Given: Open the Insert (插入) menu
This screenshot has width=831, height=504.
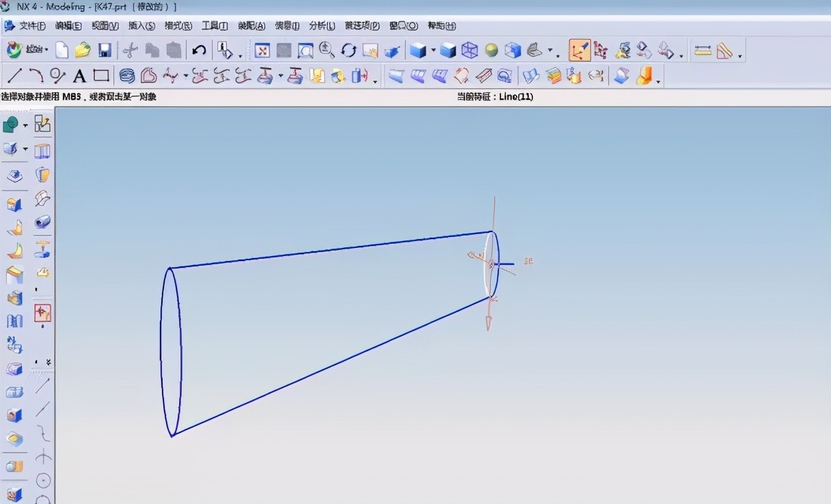Looking at the screenshot, I should [141, 26].
